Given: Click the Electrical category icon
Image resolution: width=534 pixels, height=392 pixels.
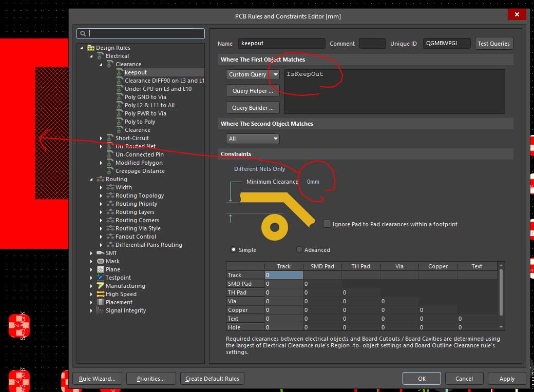Looking at the screenshot, I should pos(101,56).
